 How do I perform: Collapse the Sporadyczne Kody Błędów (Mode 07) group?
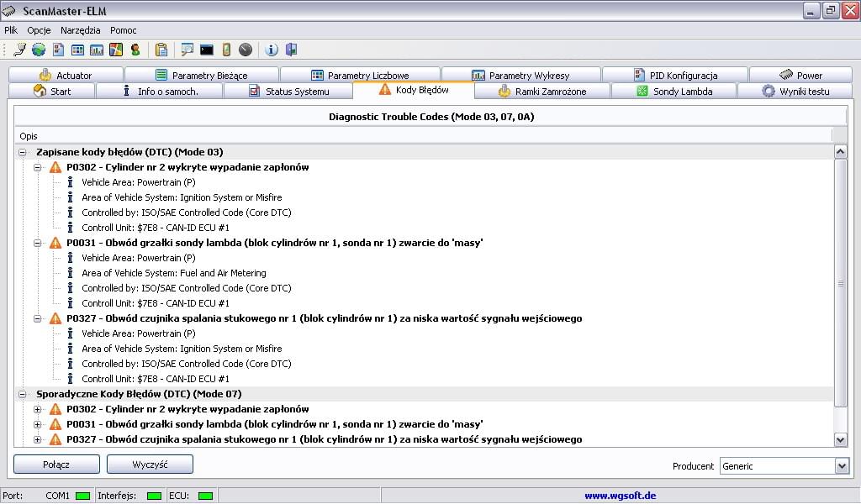point(23,394)
